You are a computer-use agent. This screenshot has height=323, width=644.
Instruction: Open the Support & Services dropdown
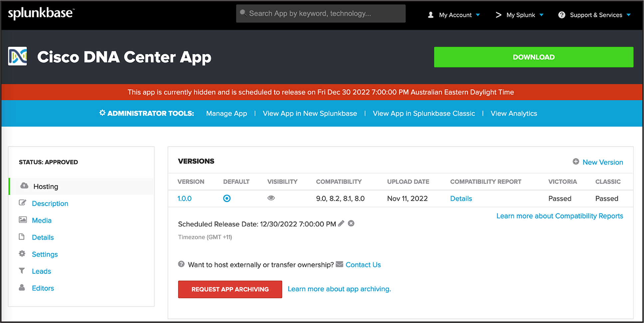594,15
